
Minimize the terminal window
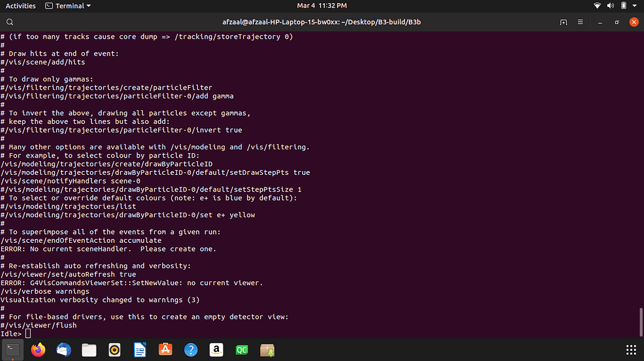[x=600, y=22]
